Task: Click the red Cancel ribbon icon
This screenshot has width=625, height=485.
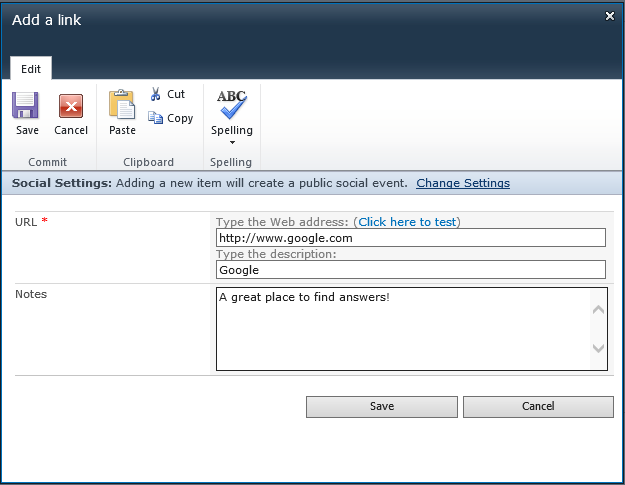Action: pos(71,106)
